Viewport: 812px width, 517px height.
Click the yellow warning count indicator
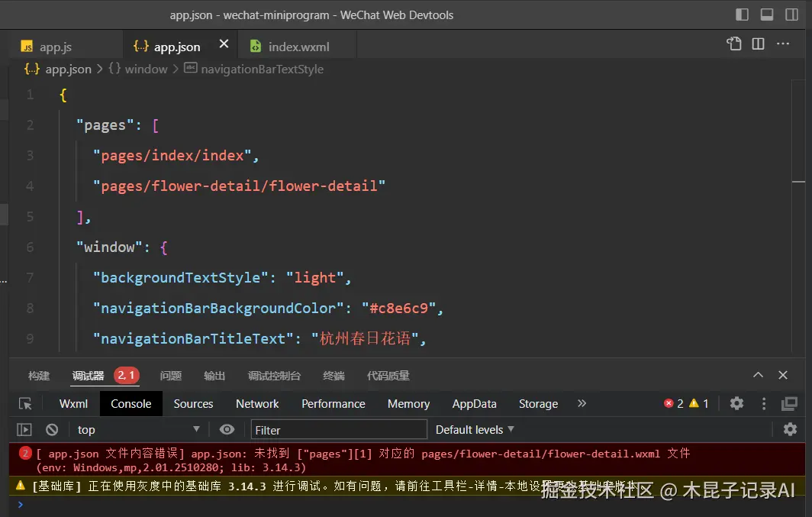(698, 403)
